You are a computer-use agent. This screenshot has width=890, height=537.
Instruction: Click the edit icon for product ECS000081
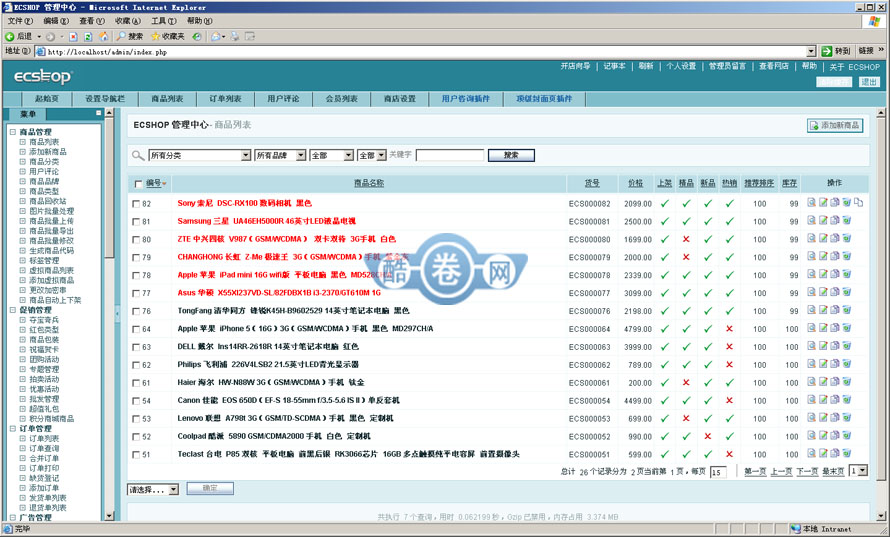point(823,221)
